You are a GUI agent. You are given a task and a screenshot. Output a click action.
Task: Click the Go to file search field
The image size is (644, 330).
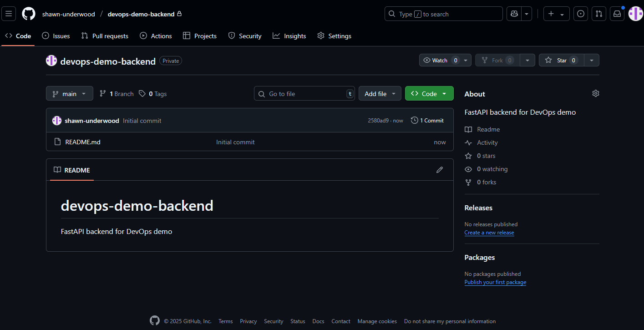tap(304, 93)
